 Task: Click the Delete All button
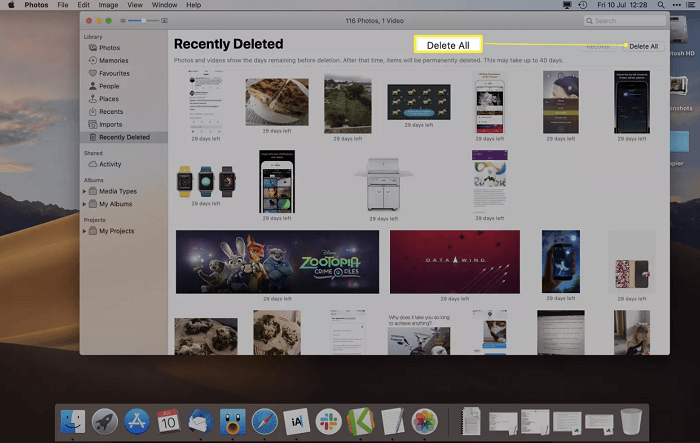pyautogui.click(x=643, y=46)
